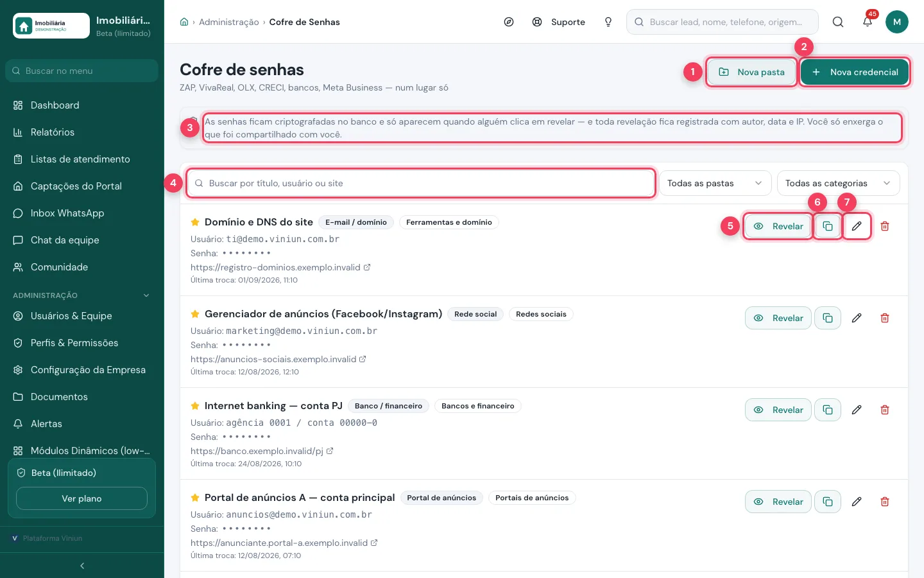
Task: Open Dashboard in the sidebar
Action: tap(82, 105)
